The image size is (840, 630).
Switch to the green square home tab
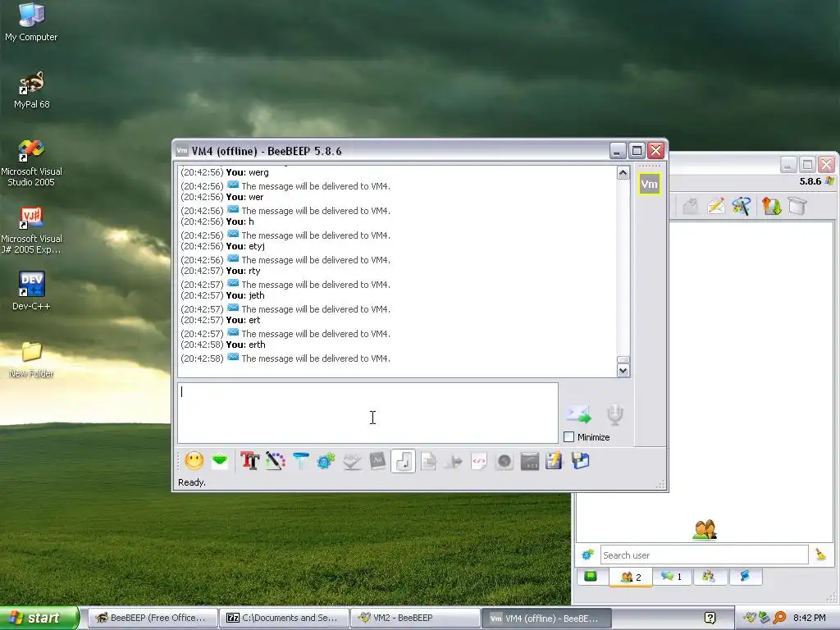(591, 577)
